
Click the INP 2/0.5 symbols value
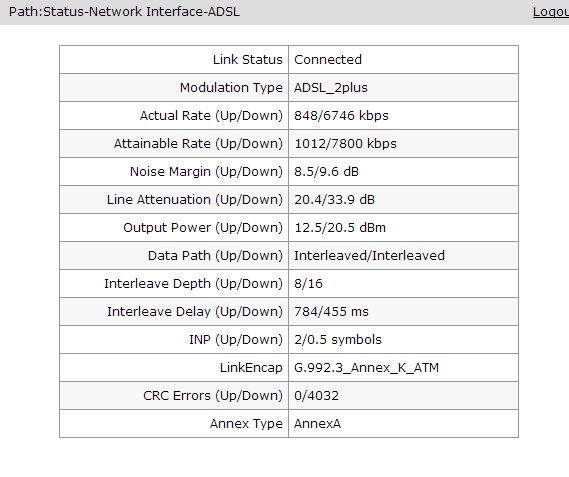(x=337, y=339)
